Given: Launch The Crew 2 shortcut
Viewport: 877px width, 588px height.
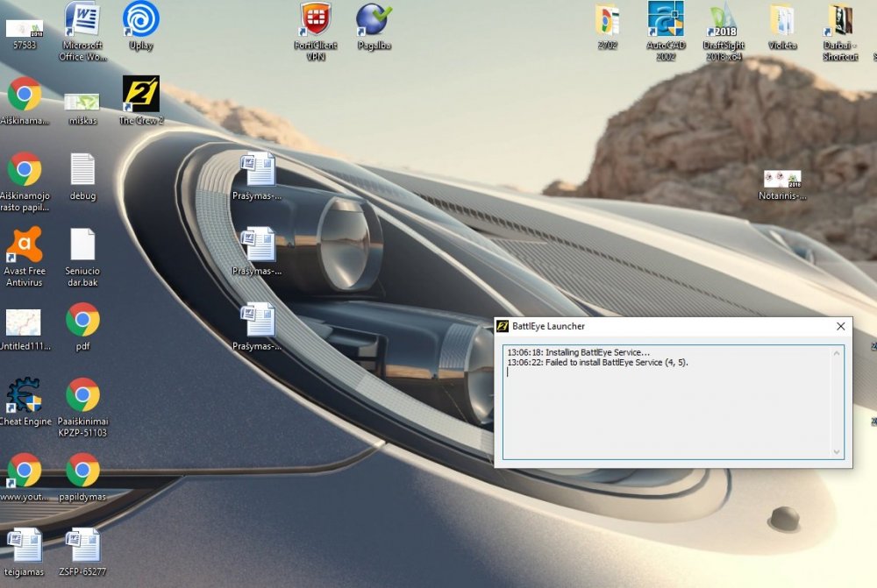Looking at the screenshot, I should (x=140, y=95).
